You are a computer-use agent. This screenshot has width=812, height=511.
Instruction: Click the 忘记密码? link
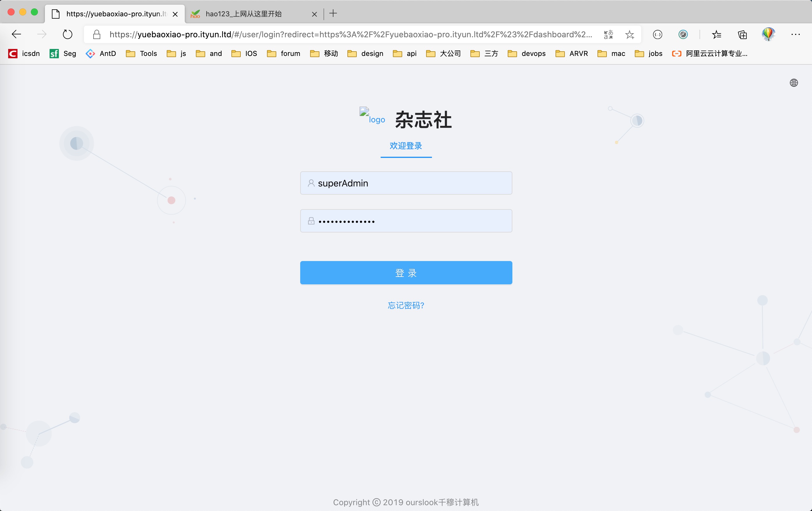406,305
